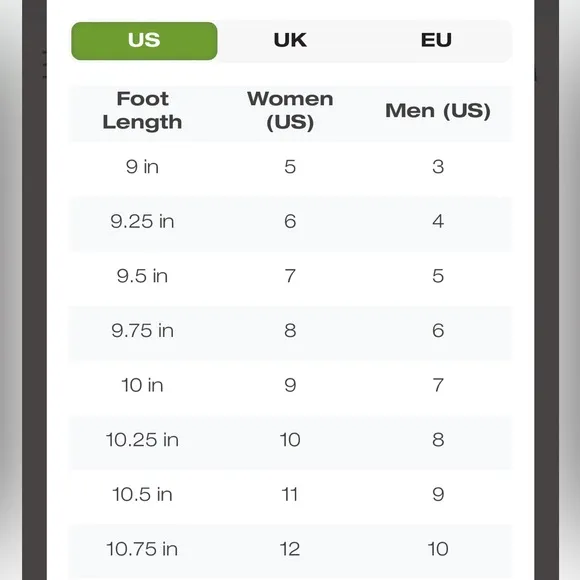Click Women's size 5 cell in first row
This screenshot has height=580, width=580.
pyautogui.click(x=290, y=167)
